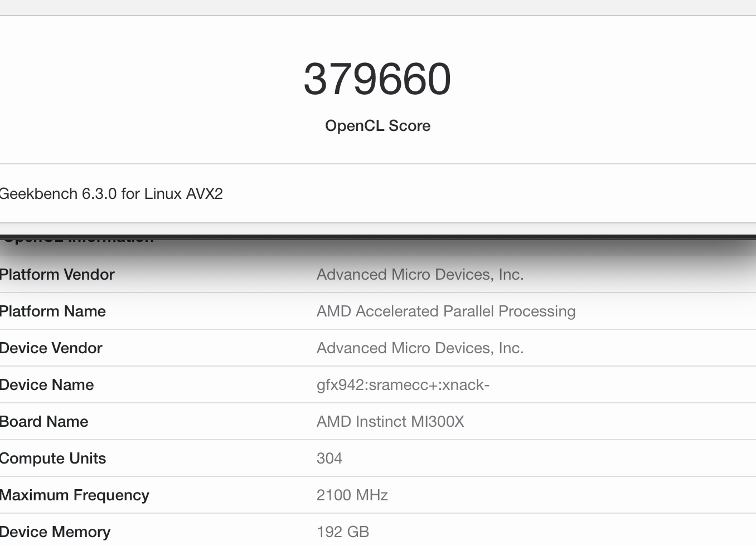Image resolution: width=756 pixels, height=546 pixels.
Task: Select the Compute Units row label
Action: 53,459
